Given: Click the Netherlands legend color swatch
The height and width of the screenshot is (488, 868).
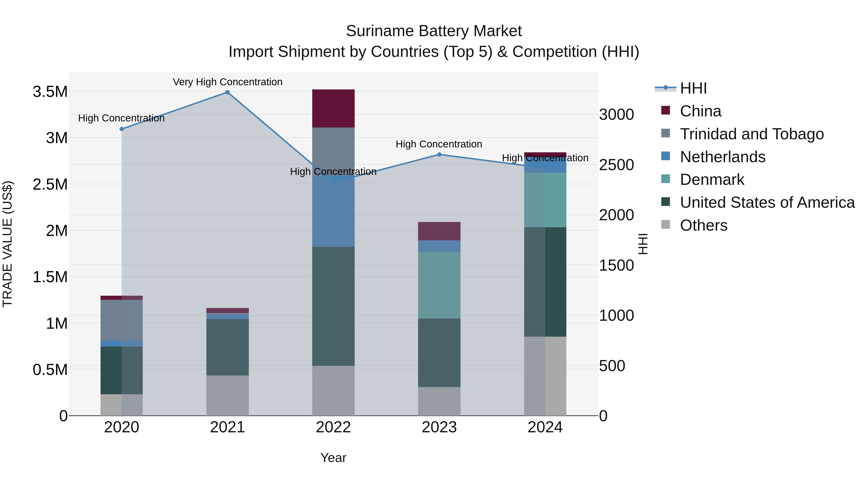Looking at the screenshot, I should tap(665, 156).
